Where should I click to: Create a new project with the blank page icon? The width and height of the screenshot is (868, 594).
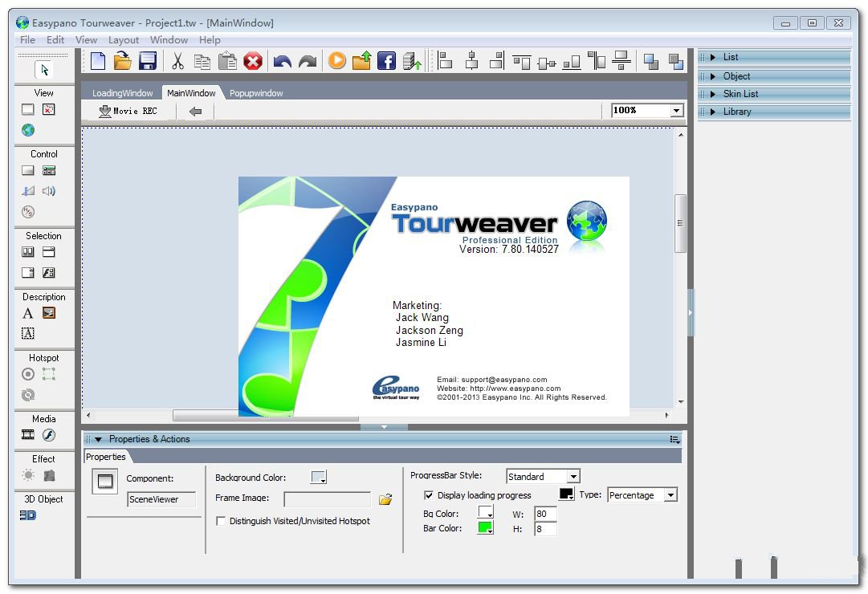[x=98, y=61]
